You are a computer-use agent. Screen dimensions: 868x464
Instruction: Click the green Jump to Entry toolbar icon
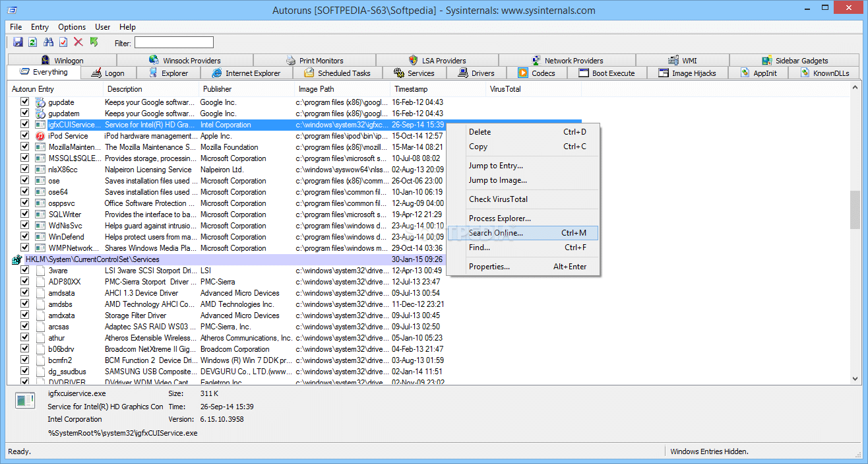coord(94,42)
